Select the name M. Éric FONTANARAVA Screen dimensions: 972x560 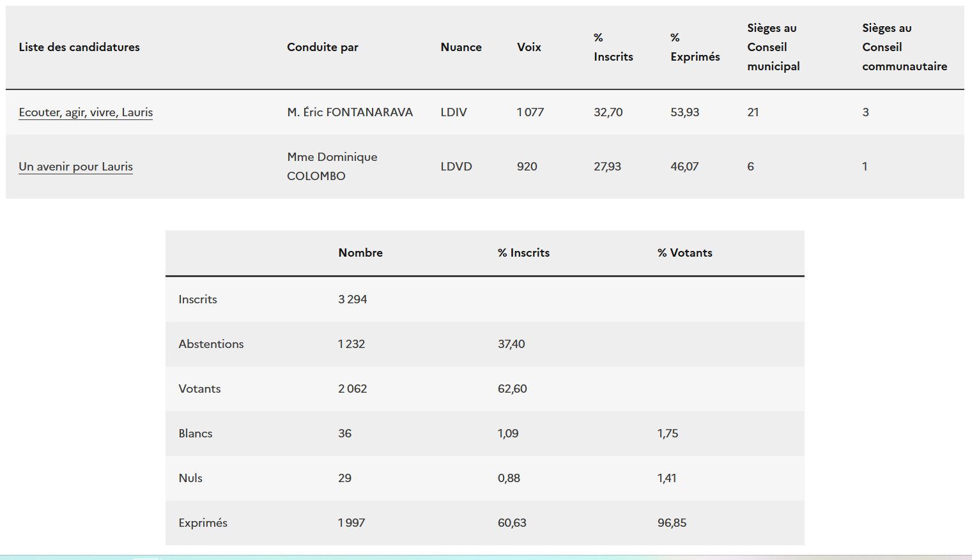(x=350, y=112)
